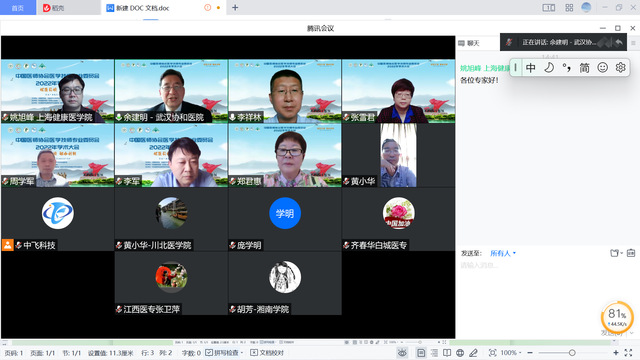Add a new tab with plus button
This screenshot has height=360, width=640.
pyautogui.click(x=235, y=7)
